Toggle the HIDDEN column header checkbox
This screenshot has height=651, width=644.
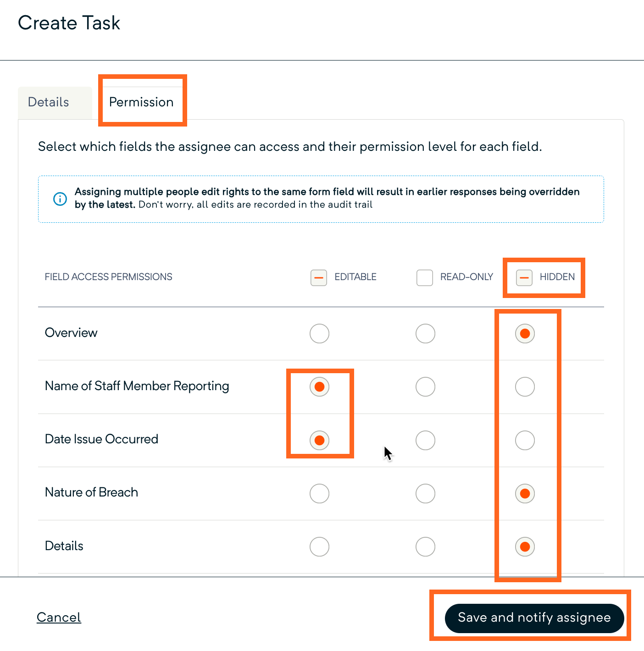[x=524, y=277]
